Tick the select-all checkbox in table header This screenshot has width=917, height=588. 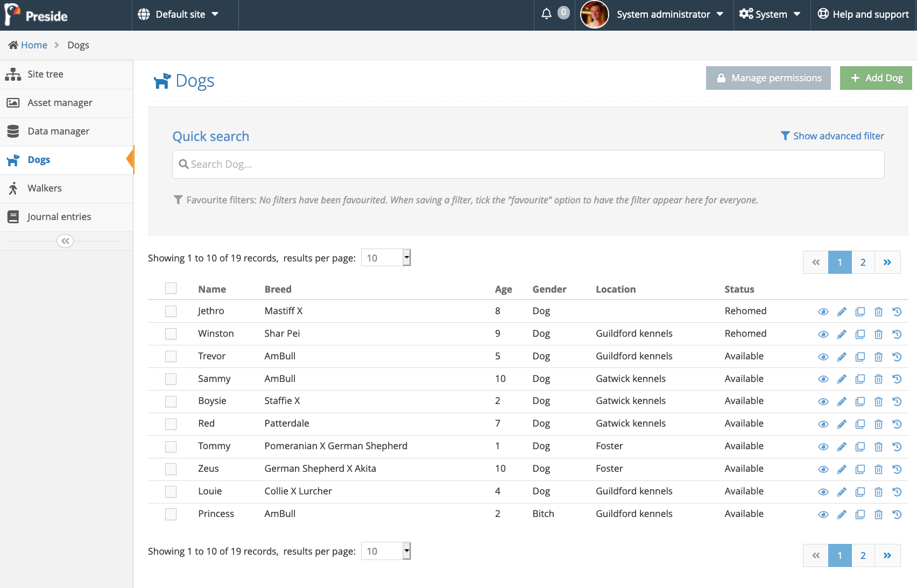171,288
